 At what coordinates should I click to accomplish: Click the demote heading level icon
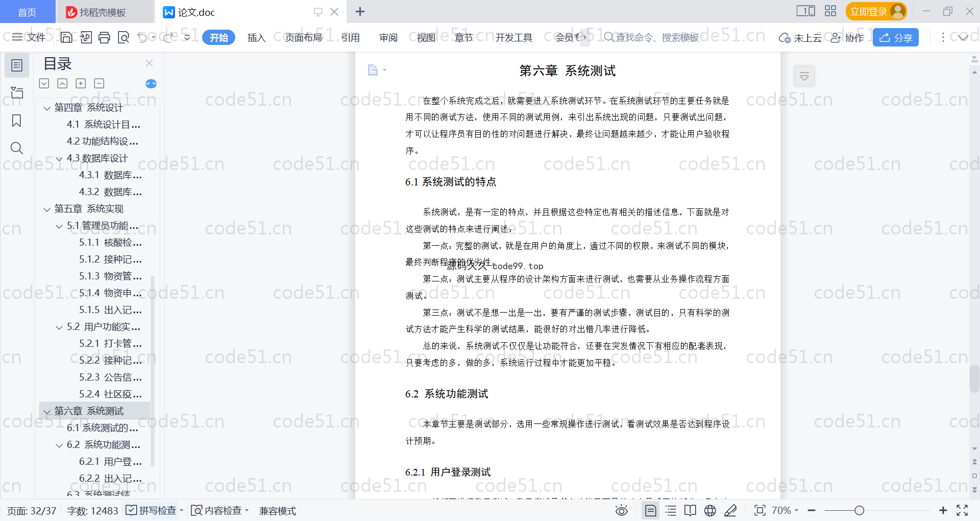(x=100, y=83)
